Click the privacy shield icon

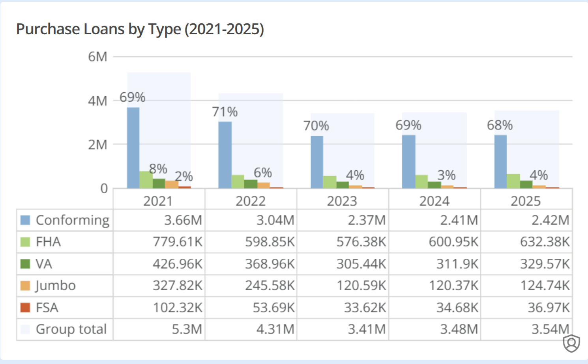[571, 343]
